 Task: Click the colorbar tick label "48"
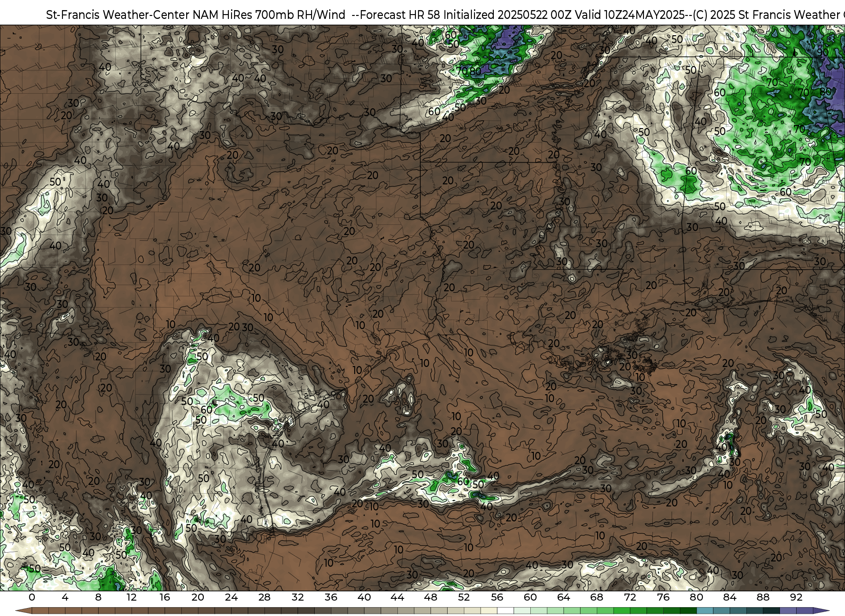pos(430,597)
